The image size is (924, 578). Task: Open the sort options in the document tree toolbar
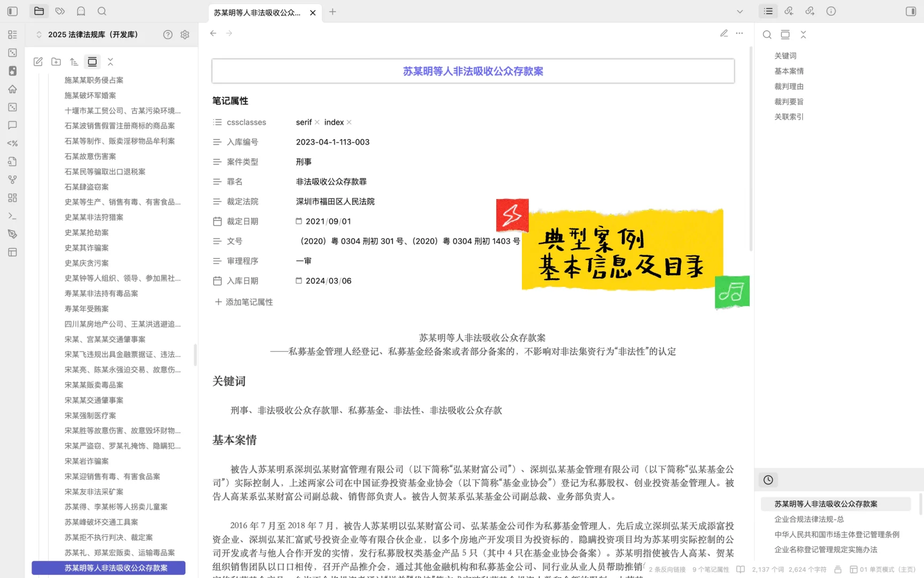pos(74,62)
